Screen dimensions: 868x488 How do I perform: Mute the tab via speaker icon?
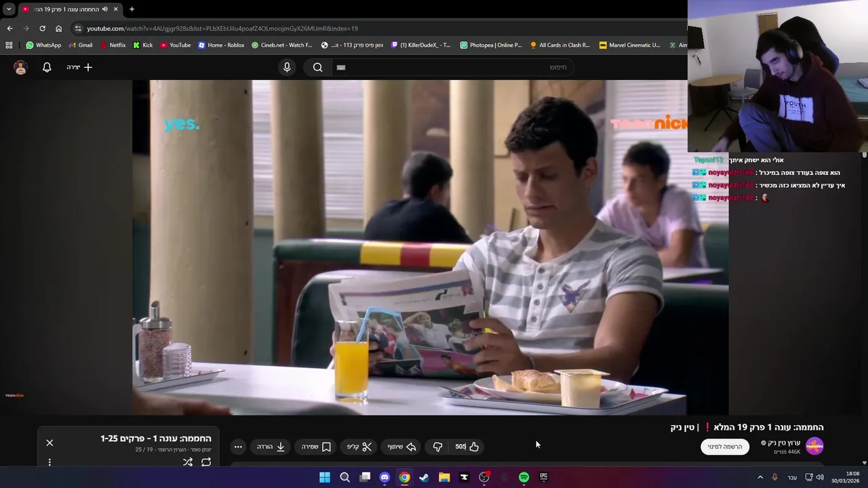104,9
